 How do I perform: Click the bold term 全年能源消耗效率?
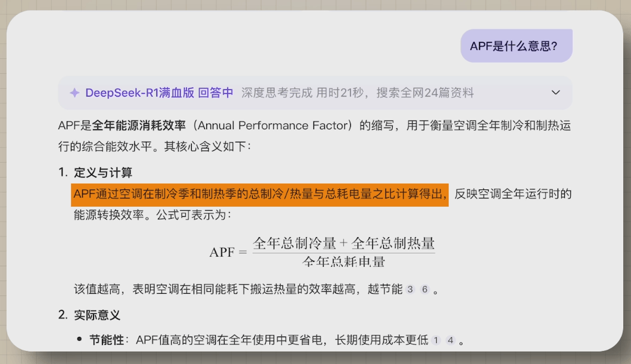(139, 126)
